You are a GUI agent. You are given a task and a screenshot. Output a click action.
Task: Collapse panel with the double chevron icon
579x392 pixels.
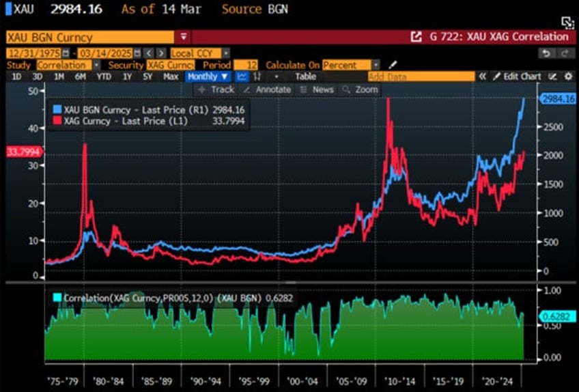[x=482, y=76]
